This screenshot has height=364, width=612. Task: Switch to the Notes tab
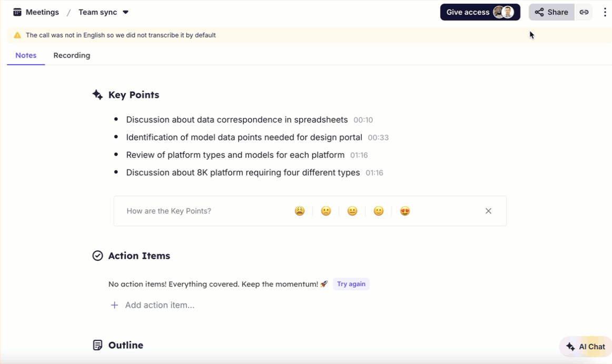coord(26,55)
